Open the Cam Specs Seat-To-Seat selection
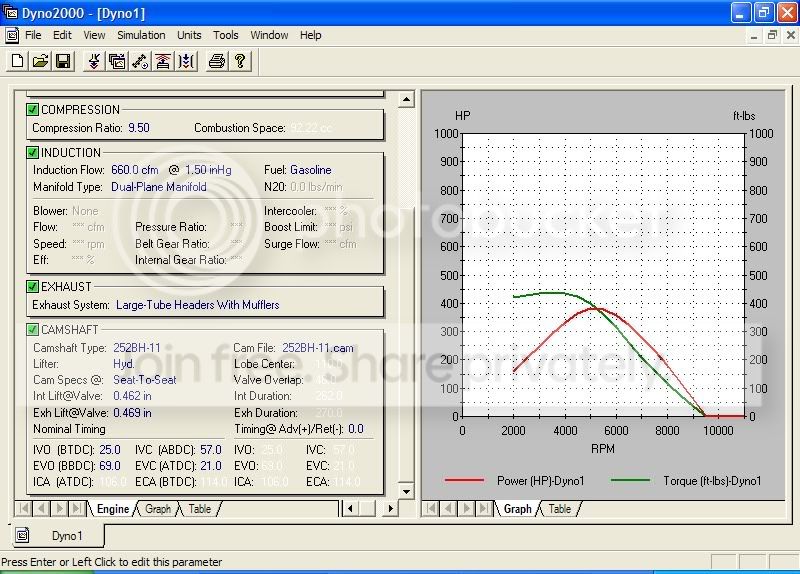This screenshot has height=574, width=800. (144, 380)
